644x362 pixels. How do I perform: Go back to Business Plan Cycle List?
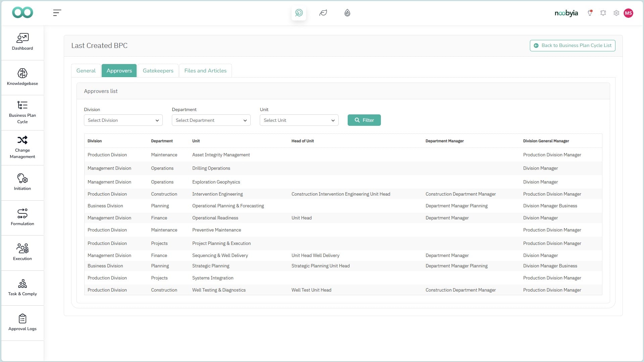point(573,46)
